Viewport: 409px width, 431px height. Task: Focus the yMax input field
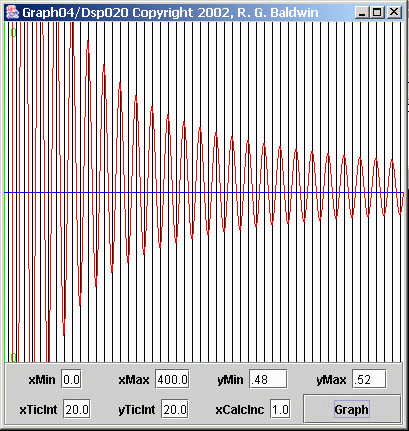369,379
